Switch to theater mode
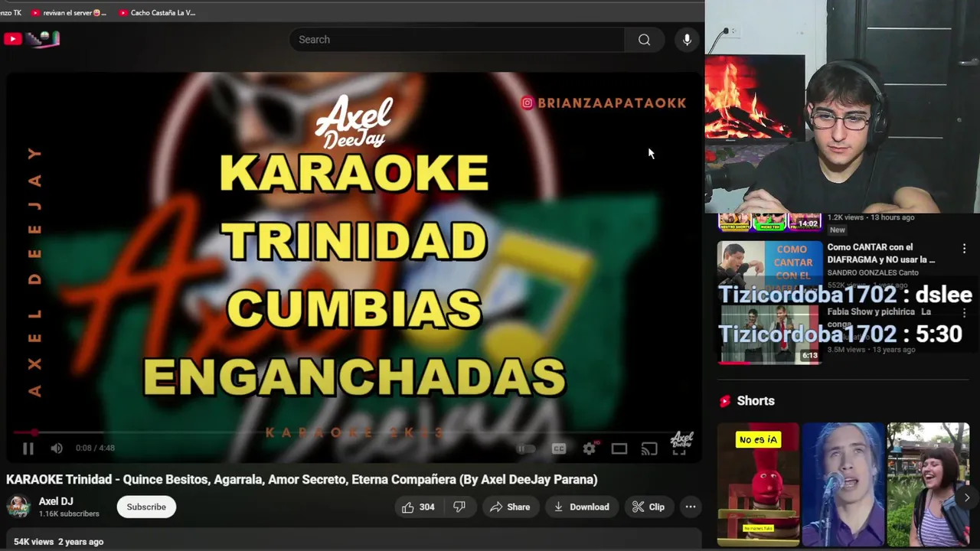980x551 pixels. [x=619, y=449]
